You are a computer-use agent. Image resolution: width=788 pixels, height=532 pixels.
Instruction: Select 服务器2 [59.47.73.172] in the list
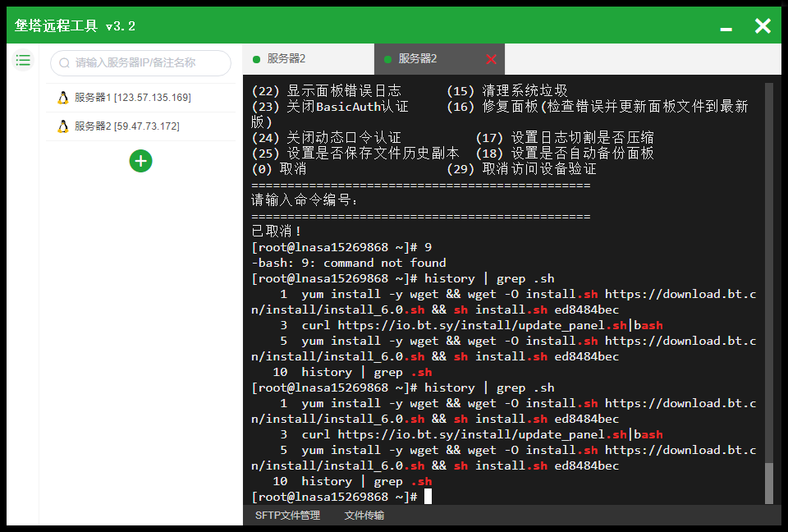click(140, 126)
